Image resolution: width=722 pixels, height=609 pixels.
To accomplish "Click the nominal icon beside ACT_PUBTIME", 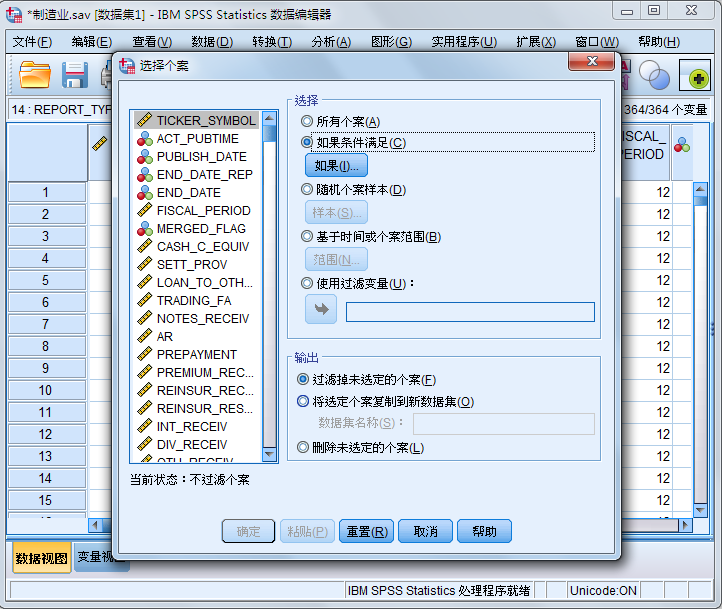I will (x=145, y=139).
